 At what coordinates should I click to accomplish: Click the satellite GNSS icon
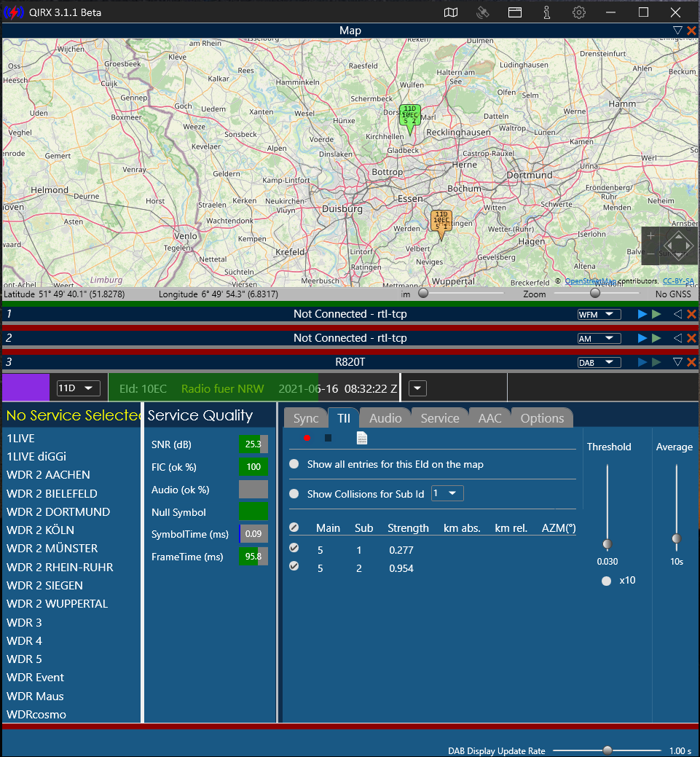point(483,12)
